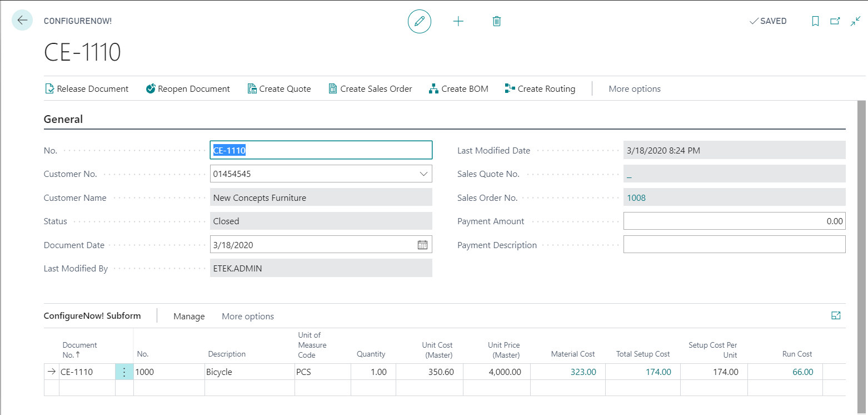Click the pencil edit icon
The width and height of the screenshot is (868, 415).
point(419,21)
